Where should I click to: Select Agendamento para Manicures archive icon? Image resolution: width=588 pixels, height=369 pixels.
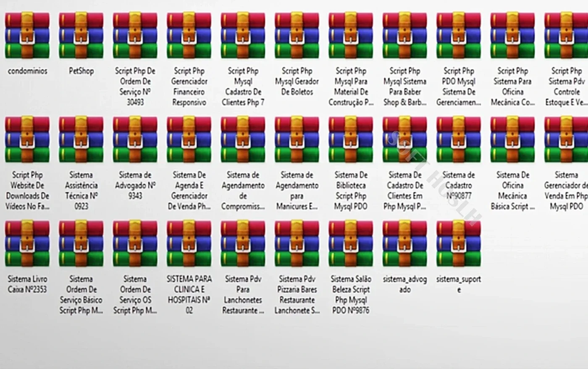point(297,140)
